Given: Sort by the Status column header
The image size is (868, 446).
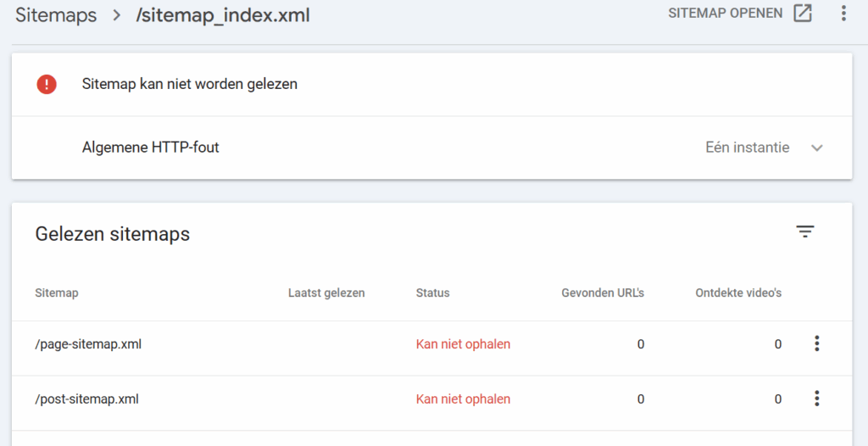Looking at the screenshot, I should point(432,293).
